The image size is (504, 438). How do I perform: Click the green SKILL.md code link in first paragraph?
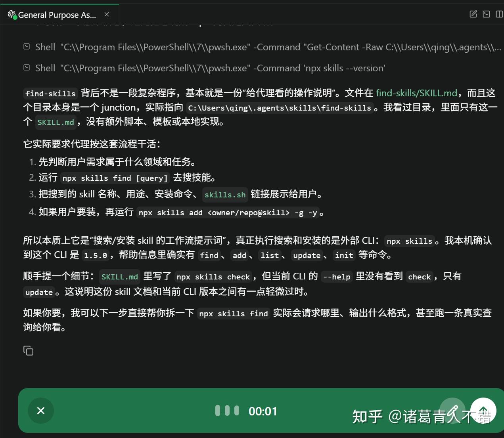(56, 122)
